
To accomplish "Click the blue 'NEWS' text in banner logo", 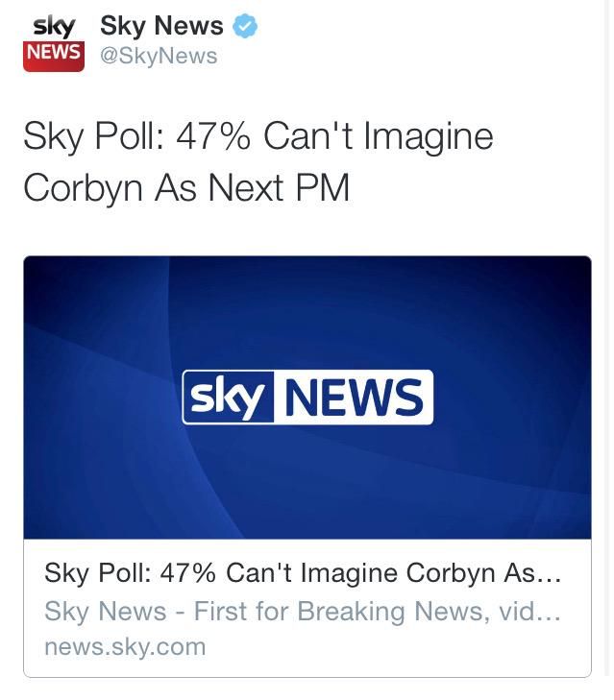I will point(353,398).
